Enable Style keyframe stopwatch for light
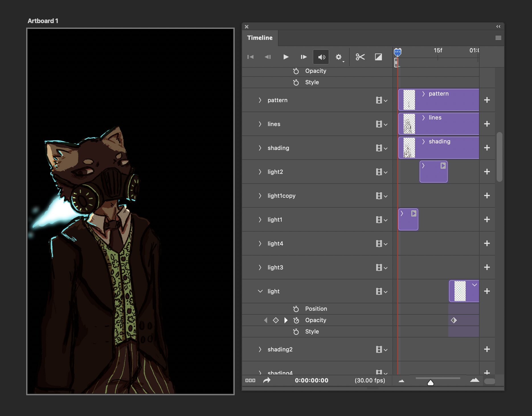Viewport: 532px width, 416px height. pos(296,331)
